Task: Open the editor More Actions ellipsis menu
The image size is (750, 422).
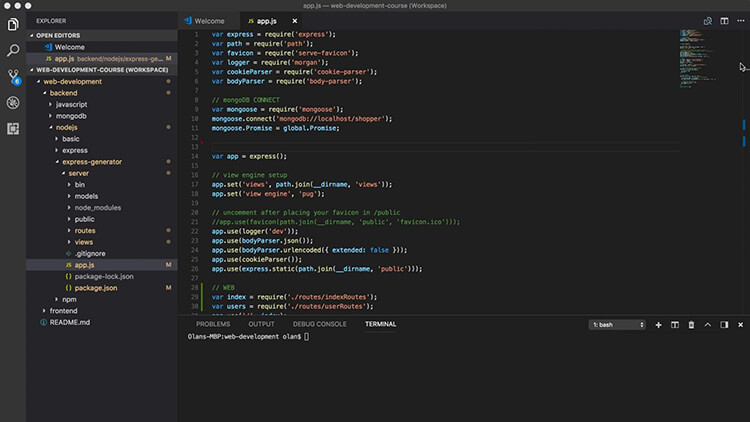Action: [x=740, y=20]
